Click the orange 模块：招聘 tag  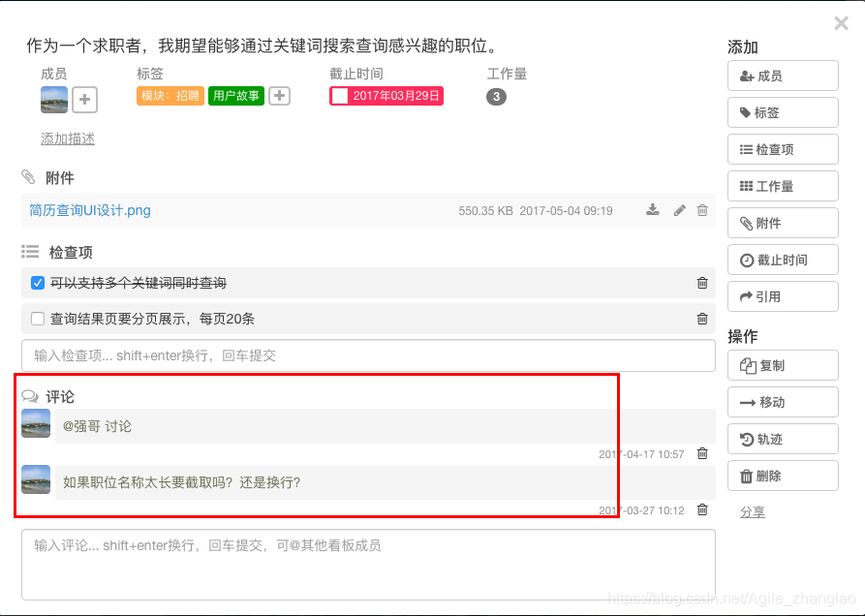pyautogui.click(x=170, y=96)
